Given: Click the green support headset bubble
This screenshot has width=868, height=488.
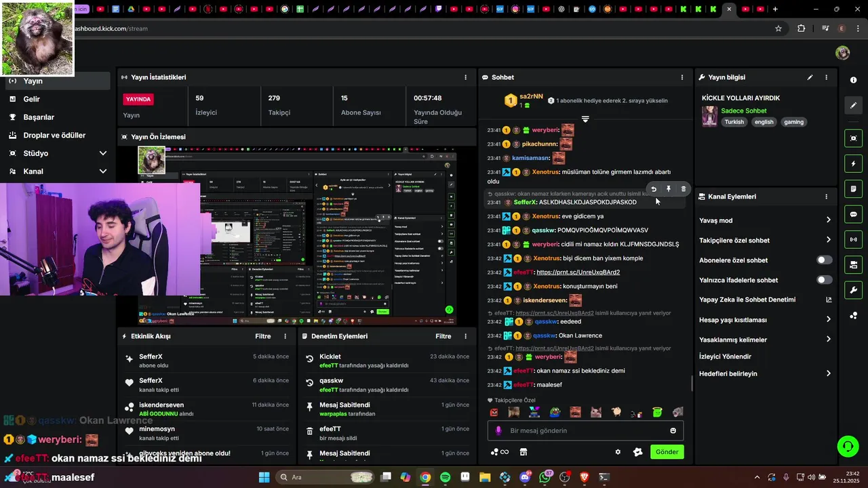Looking at the screenshot, I should (x=848, y=446).
